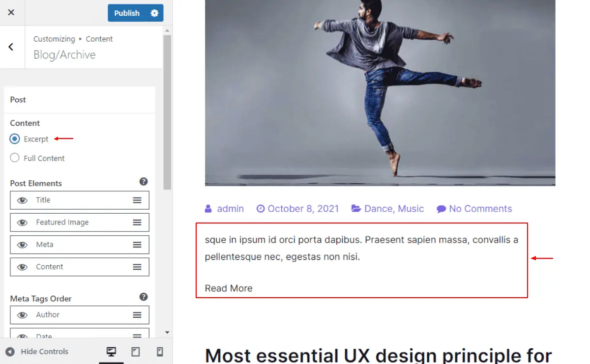Click the comment bubble icon in post meta
Viewport: 590px width, 364px height.
pyautogui.click(x=441, y=209)
